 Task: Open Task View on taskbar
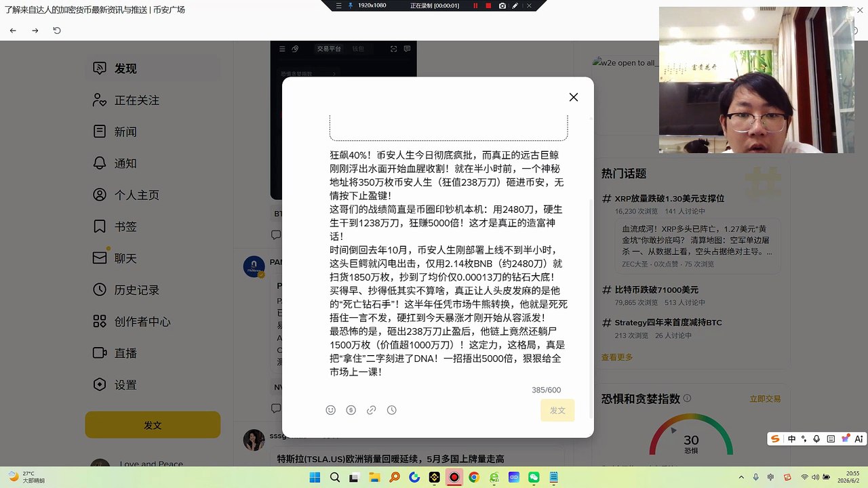pyautogui.click(x=354, y=477)
